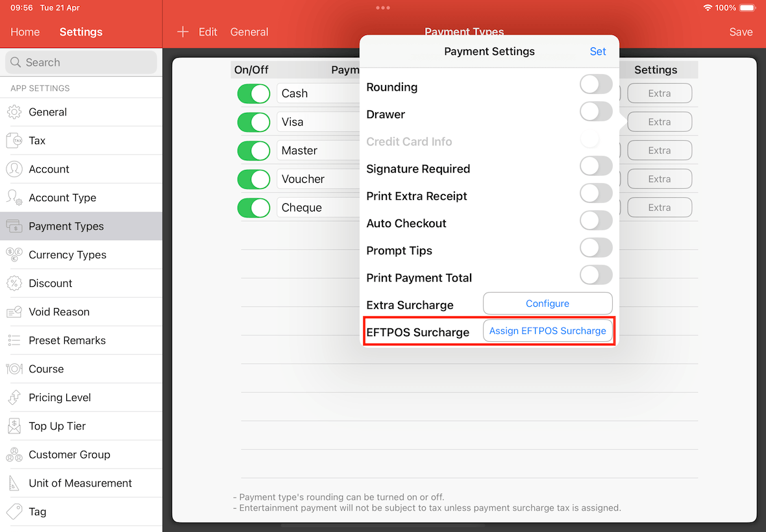Open General settings in the sidebar
Image resolution: width=766 pixels, height=532 pixels.
(x=81, y=112)
